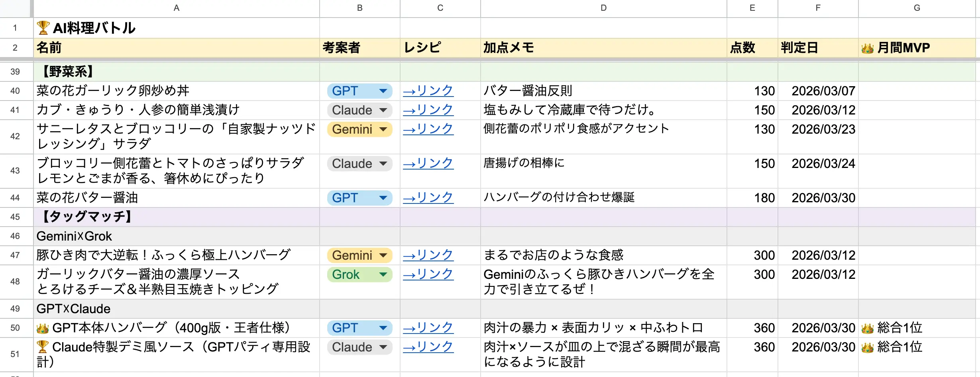Select the 月間MVP column G header

(916, 8)
